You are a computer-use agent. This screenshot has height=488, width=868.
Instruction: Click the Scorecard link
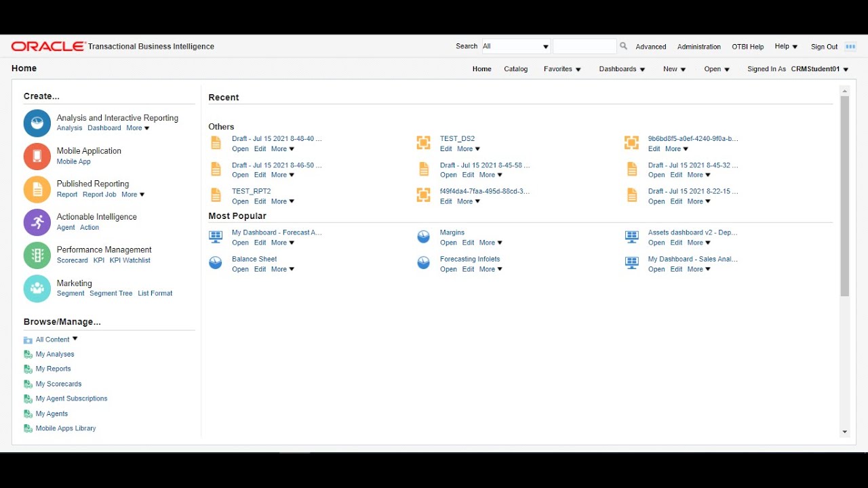point(73,260)
